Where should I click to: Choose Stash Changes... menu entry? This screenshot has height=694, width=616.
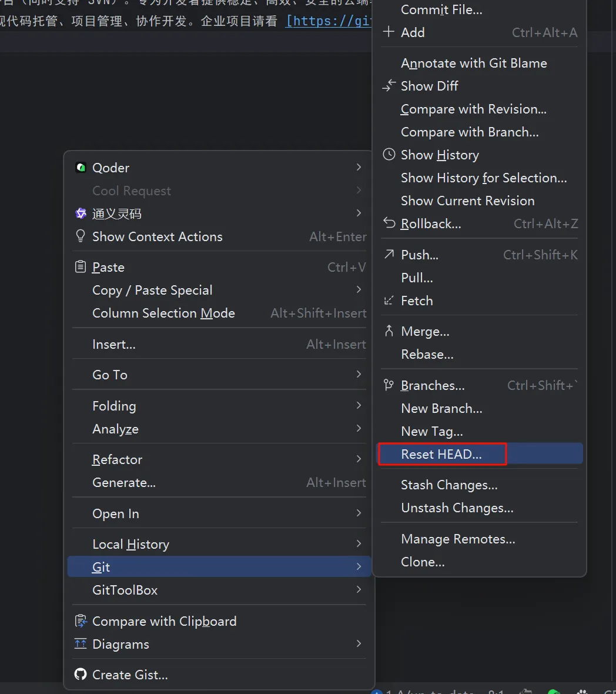(x=449, y=485)
